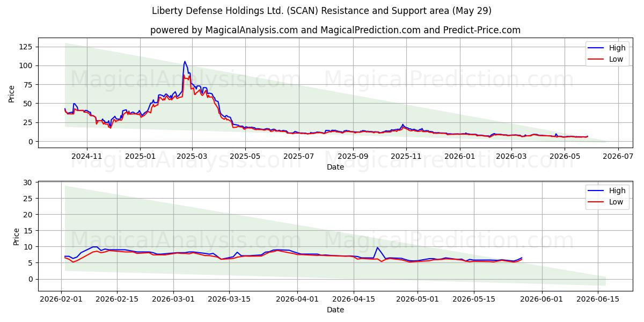Click the '2025-07' x-axis label
Viewport: 644px width, 322px height.
coord(299,156)
